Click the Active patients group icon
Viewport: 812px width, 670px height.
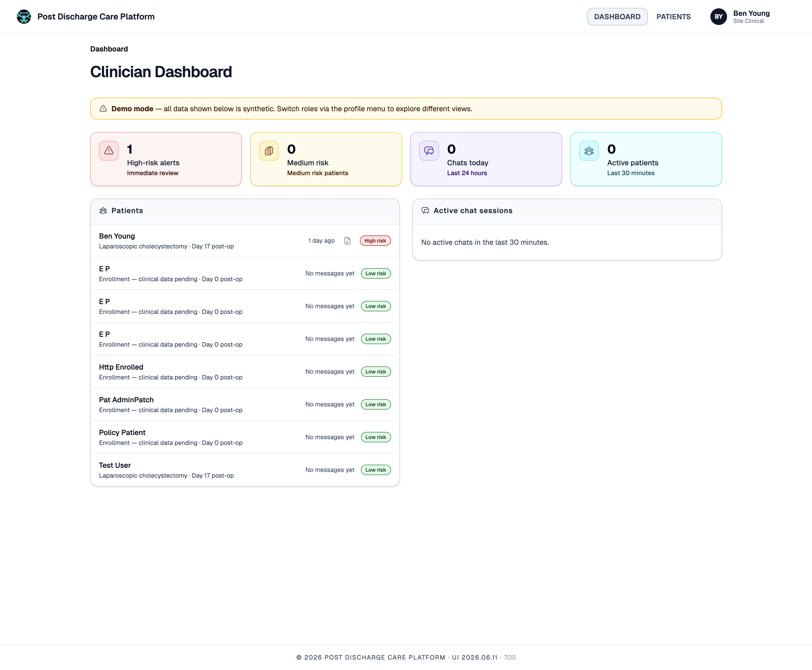tap(589, 150)
